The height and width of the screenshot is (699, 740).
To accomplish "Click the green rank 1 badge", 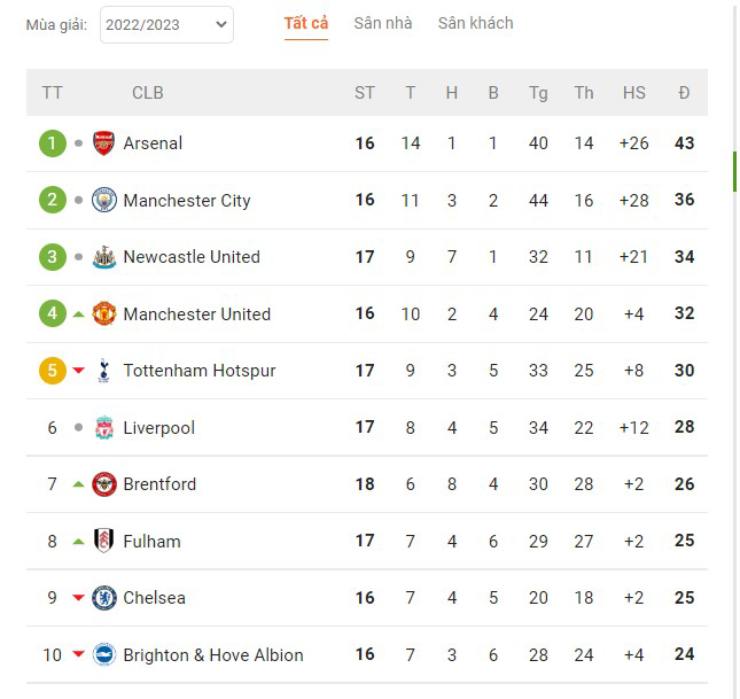I will (x=52, y=143).
